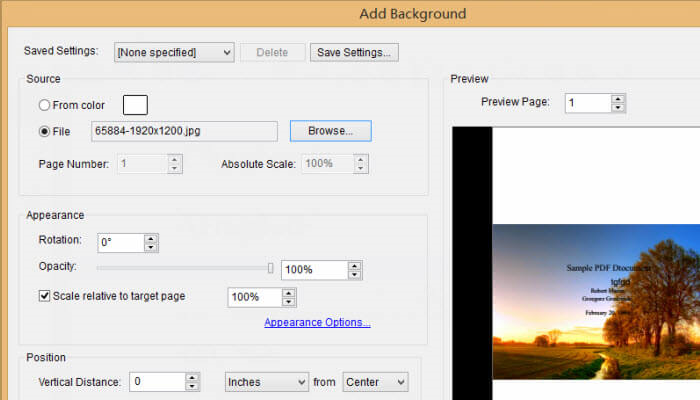Increase relative scale percentage up arrow
This screenshot has height=400, width=700.
click(289, 292)
